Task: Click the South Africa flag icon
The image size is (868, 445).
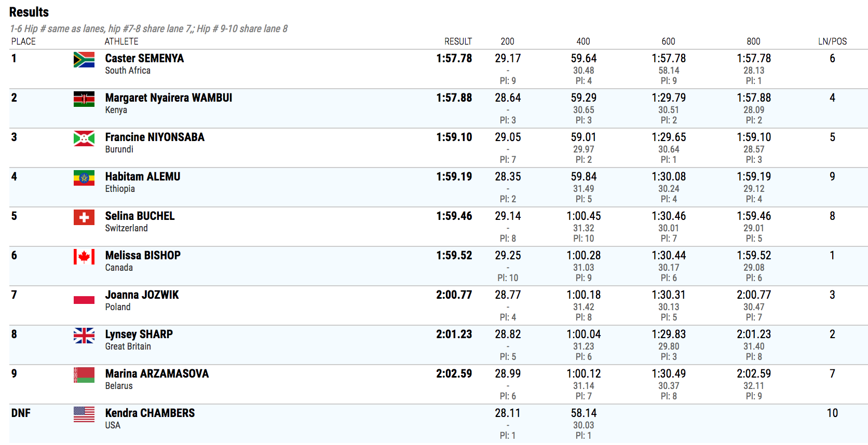Action: coord(84,60)
